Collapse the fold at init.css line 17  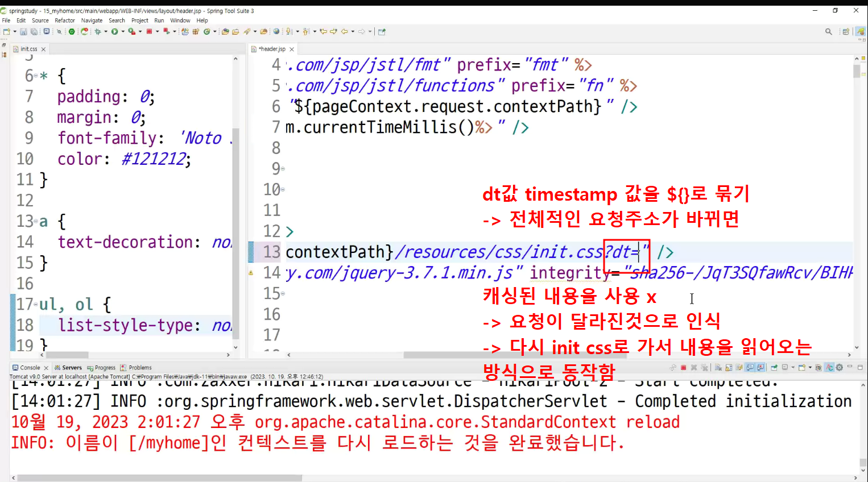[x=36, y=305]
